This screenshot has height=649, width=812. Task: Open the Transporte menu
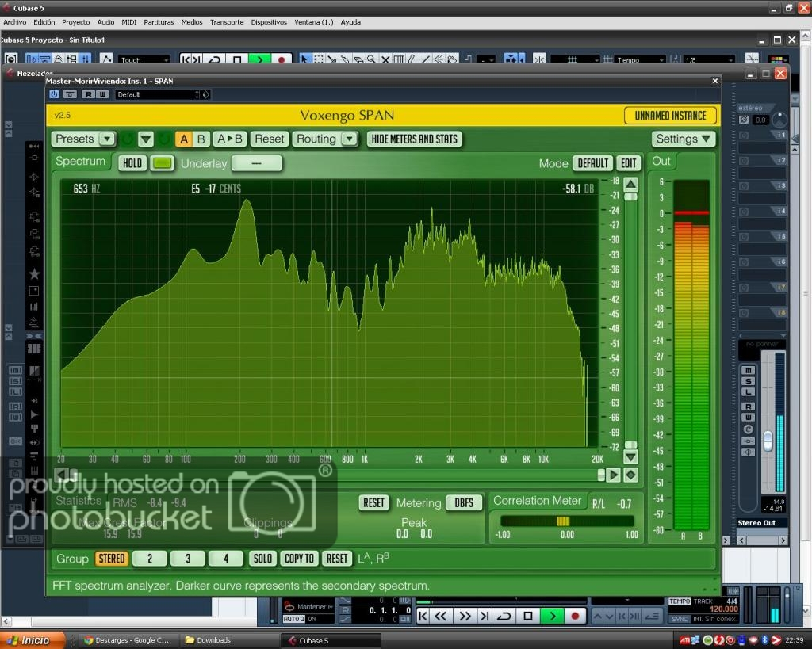(x=227, y=22)
